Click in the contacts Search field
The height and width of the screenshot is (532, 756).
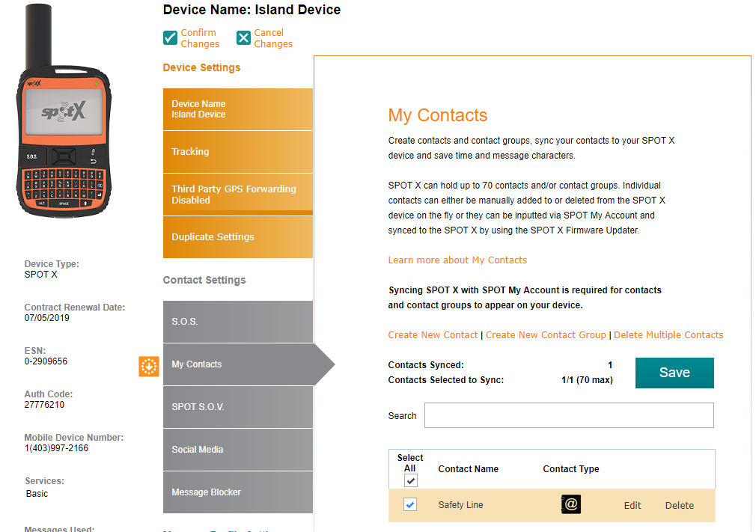(x=569, y=415)
